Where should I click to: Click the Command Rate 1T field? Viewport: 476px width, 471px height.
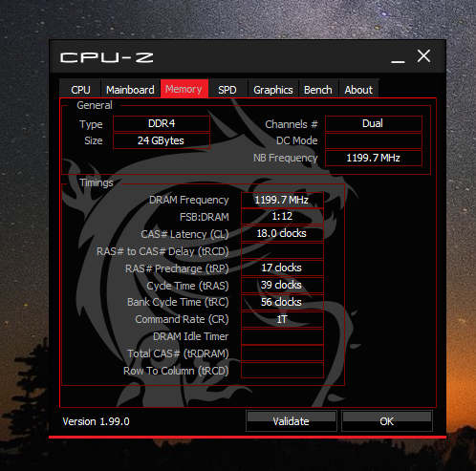282,319
